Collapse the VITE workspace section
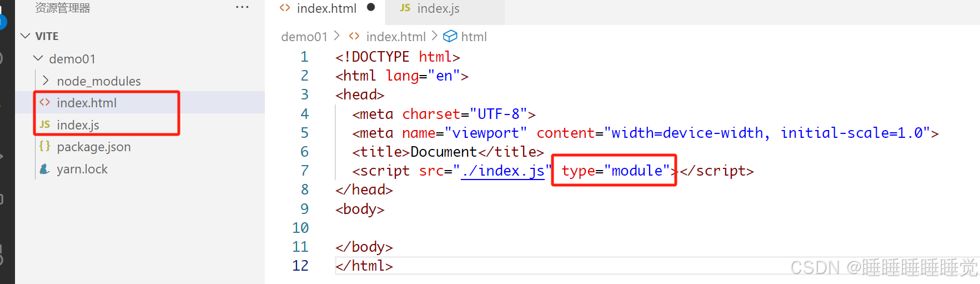The height and width of the screenshot is (284, 980). [25, 36]
